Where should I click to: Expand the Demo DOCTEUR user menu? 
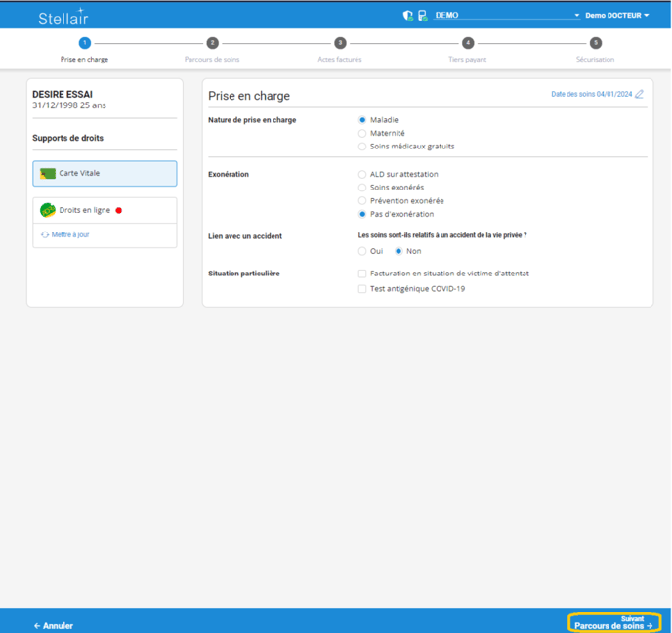tap(617, 16)
